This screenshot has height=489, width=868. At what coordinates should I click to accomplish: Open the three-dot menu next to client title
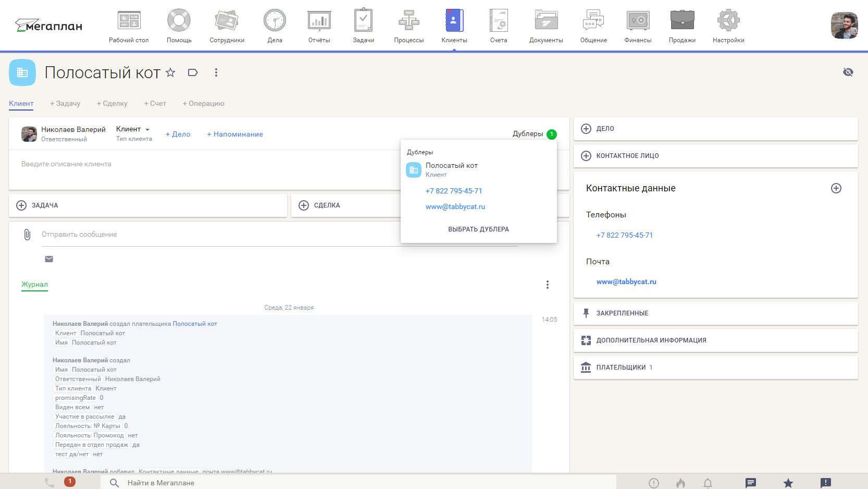coord(216,72)
